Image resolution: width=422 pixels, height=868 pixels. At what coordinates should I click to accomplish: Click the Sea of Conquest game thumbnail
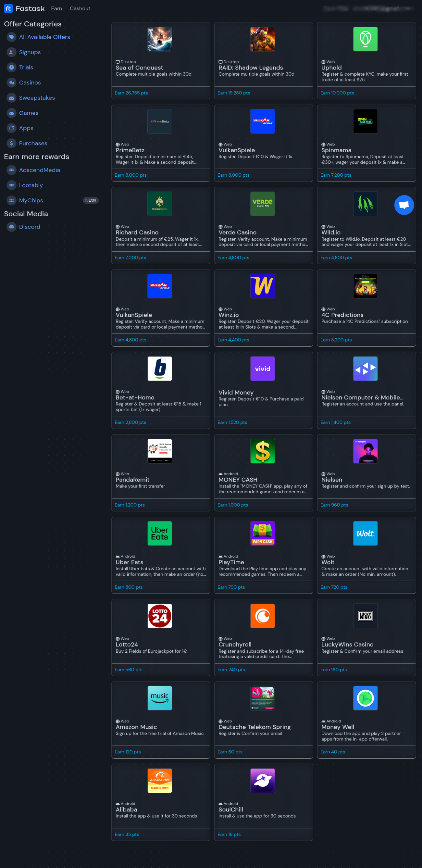(160, 39)
